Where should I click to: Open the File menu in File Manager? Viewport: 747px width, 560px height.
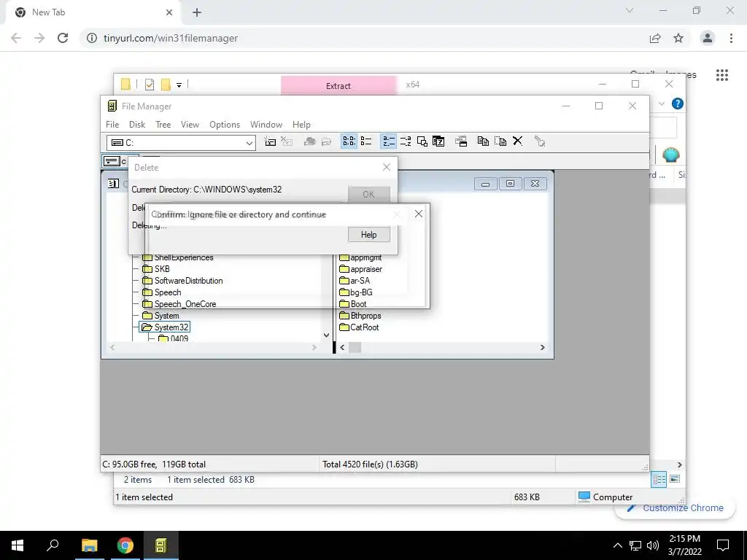point(112,124)
